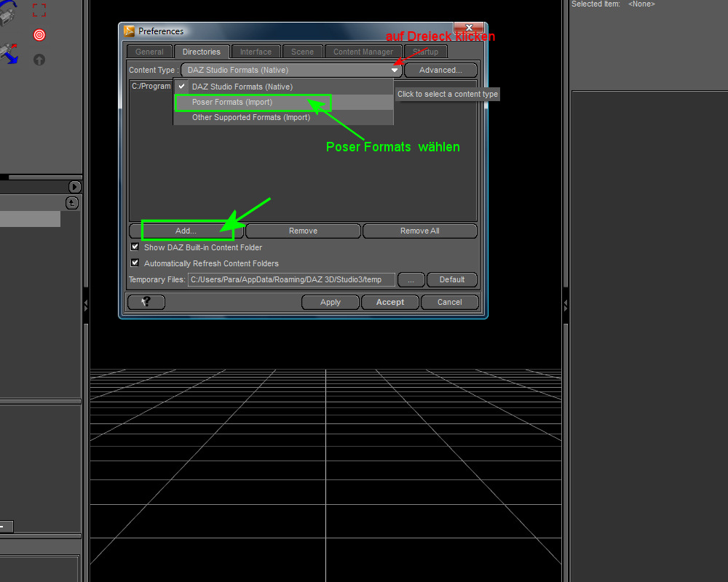
Task: Reset temp path with Default button
Action: pos(452,279)
